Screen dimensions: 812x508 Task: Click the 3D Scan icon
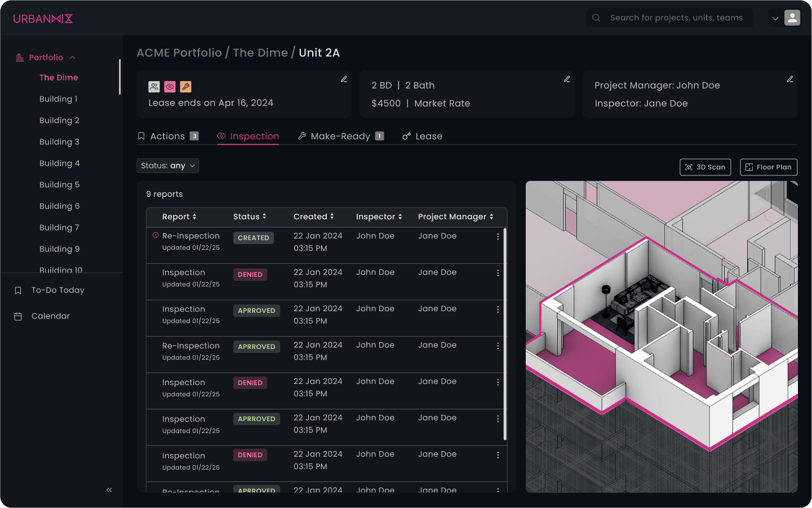tap(689, 167)
